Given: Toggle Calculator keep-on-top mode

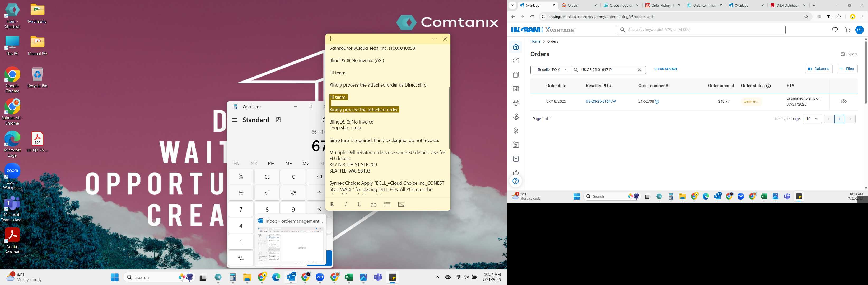Looking at the screenshot, I should coord(278,120).
